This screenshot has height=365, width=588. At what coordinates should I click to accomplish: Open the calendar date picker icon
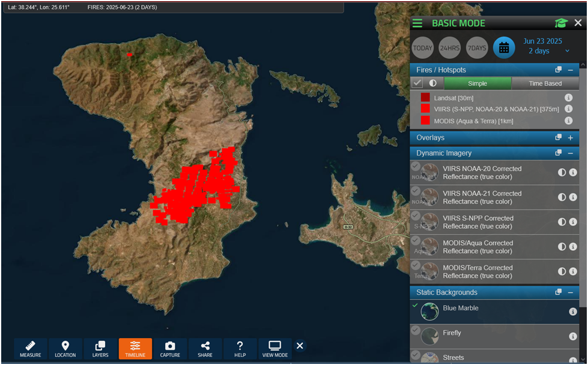[504, 48]
